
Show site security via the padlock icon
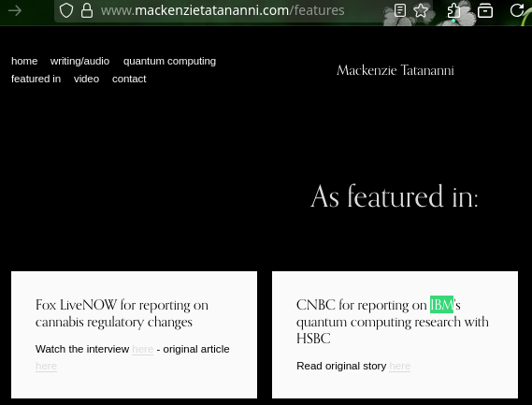tap(87, 10)
